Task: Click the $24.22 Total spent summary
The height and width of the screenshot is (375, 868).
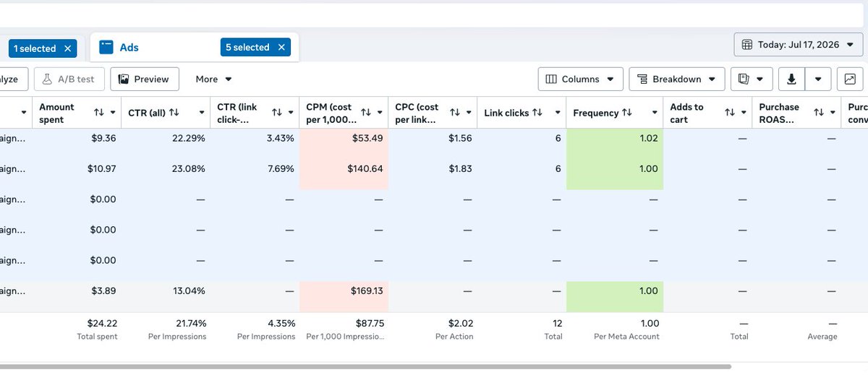Action: tap(102, 324)
